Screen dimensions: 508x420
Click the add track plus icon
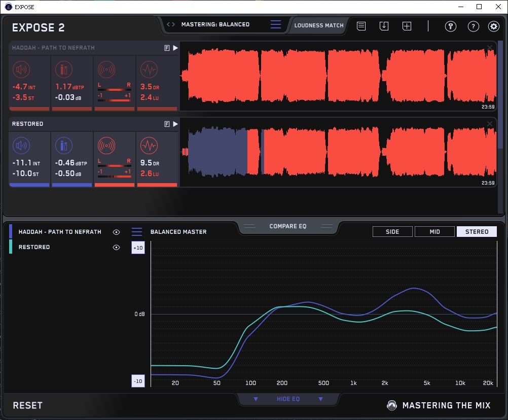tap(407, 26)
